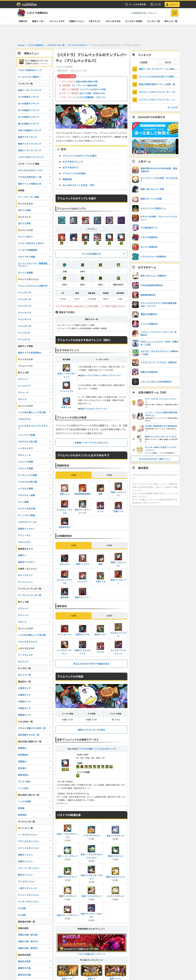The image size is (196, 980).
Task: Click ゲームの仕事多数 header link
Action: pyautogui.click(x=136, y=4)
